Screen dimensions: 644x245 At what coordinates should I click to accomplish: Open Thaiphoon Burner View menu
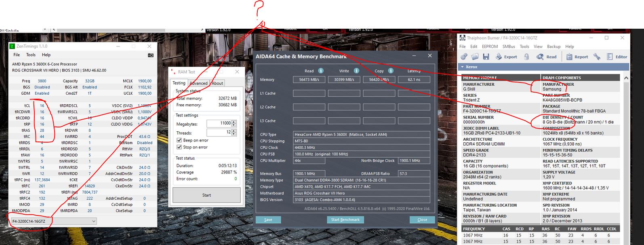pos(538,46)
